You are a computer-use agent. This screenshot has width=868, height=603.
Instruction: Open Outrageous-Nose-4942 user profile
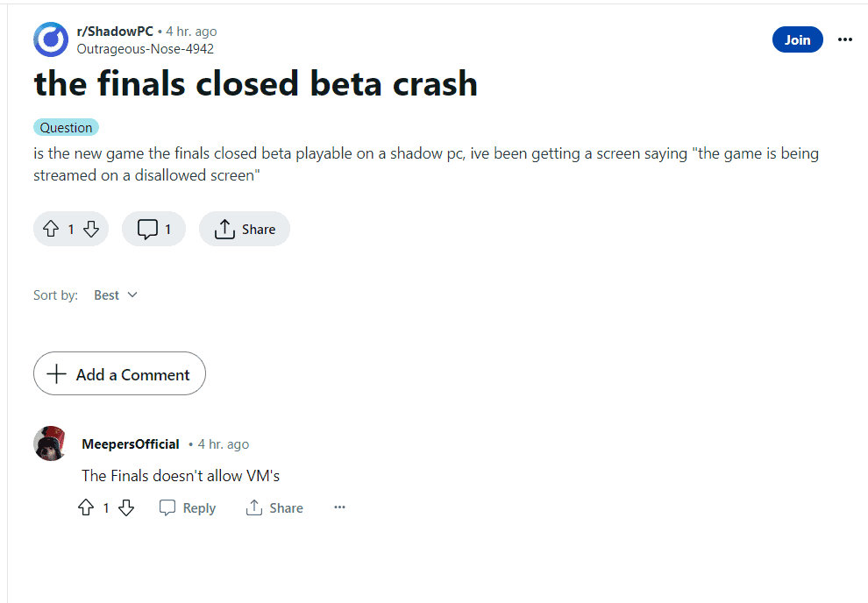146,49
